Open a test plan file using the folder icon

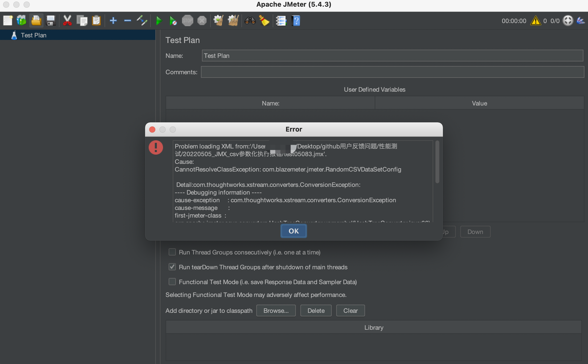[x=36, y=20]
